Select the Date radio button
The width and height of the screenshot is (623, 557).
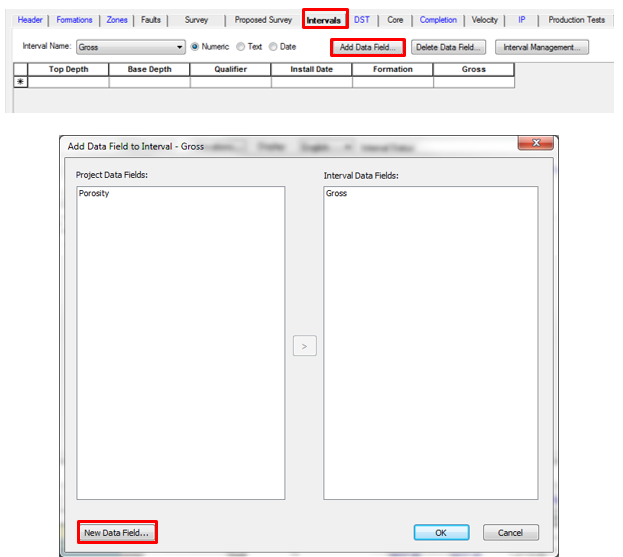(273, 47)
